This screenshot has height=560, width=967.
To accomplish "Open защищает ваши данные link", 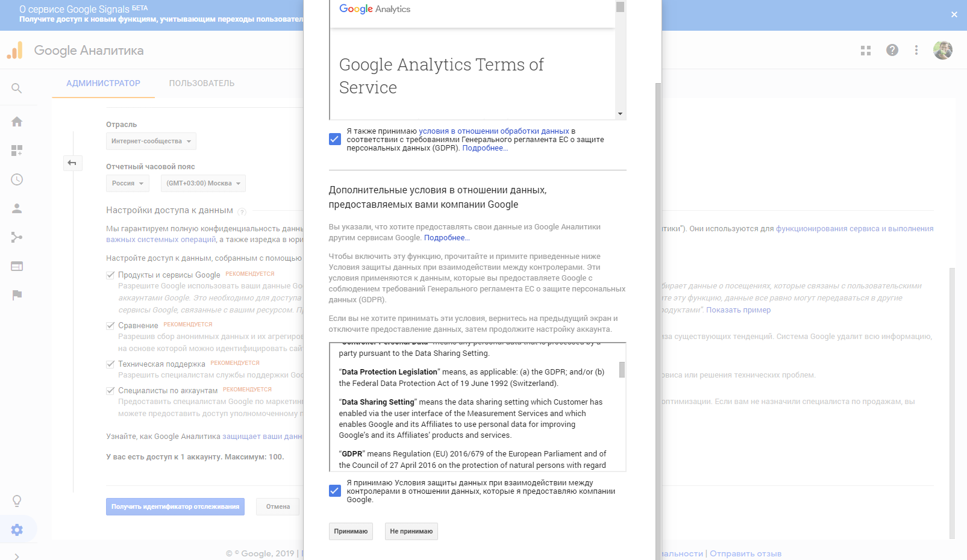I will coord(262,437).
